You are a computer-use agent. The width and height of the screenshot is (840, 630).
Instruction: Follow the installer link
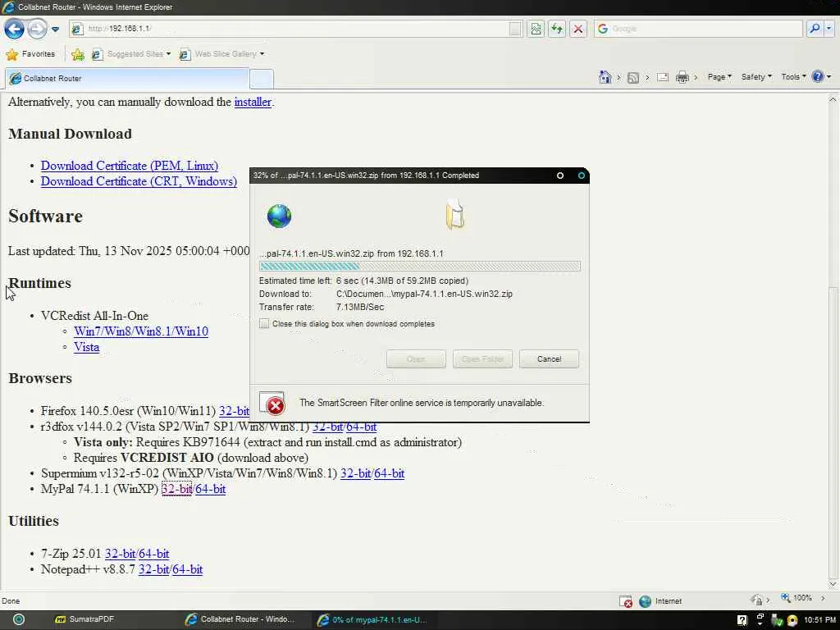(253, 102)
